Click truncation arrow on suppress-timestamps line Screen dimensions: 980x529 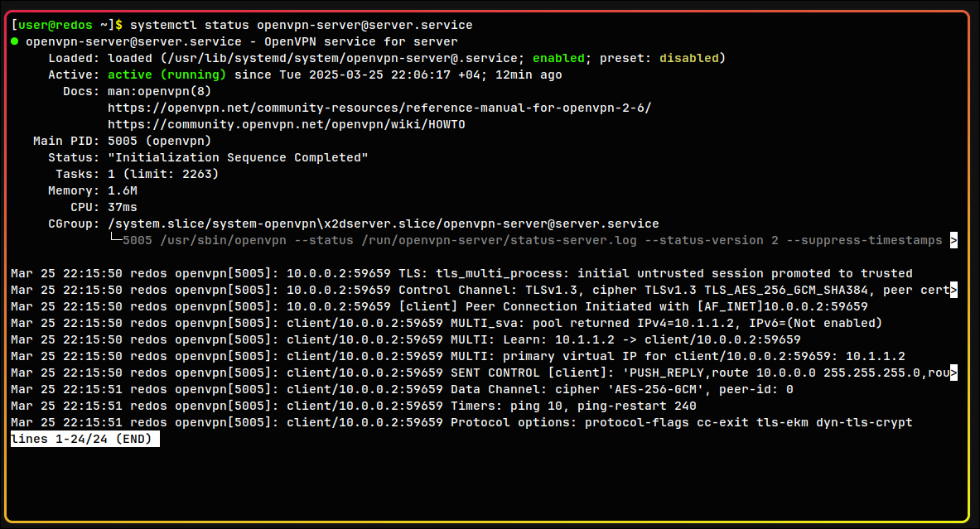pyautogui.click(x=954, y=240)
